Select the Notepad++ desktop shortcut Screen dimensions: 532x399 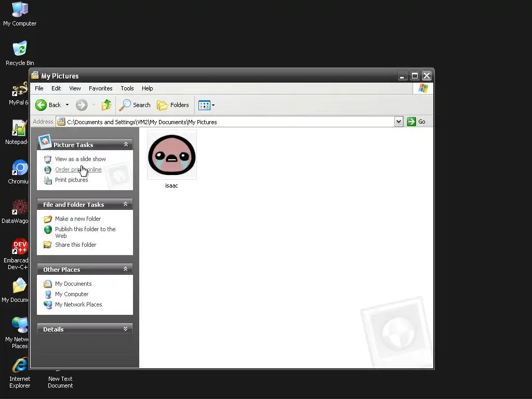[x=18, y=132]
